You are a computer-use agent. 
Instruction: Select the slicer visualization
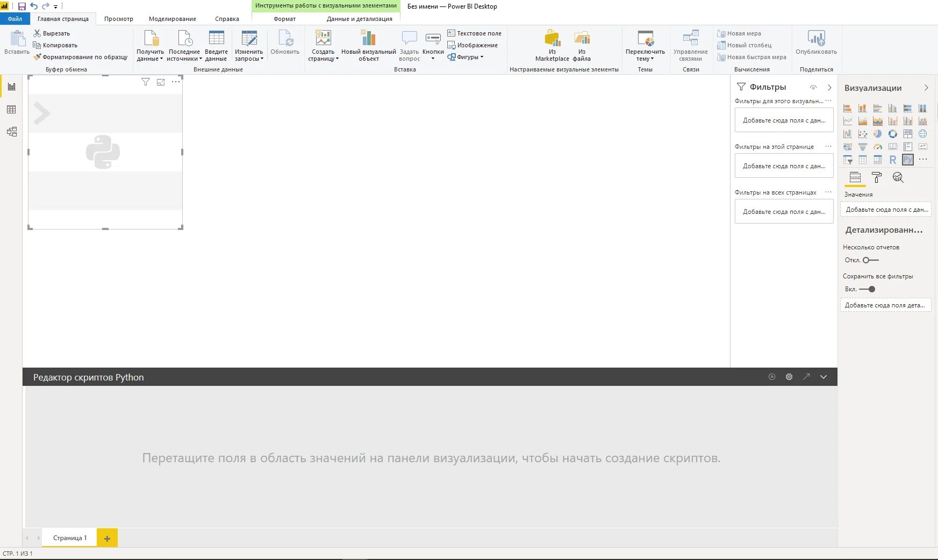click(848, 160)
